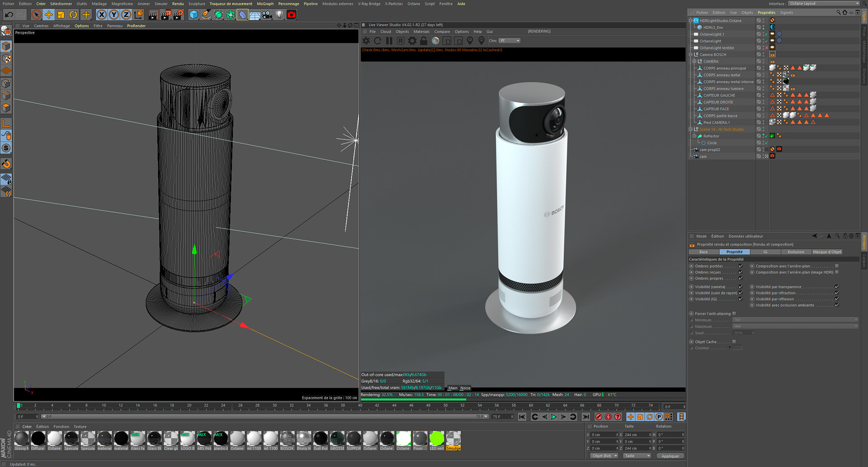Screen dimensions: 868x467
Task: Click the X position input field
Action: point(604,435)
